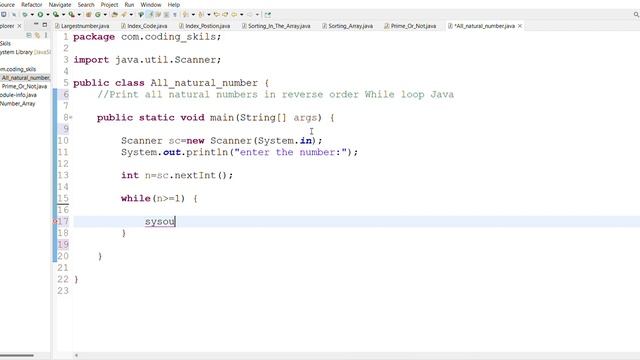Switch to Sorting_In_The_Array.java tab
Viewport: 640px width, 360px height.
point(276,26)
